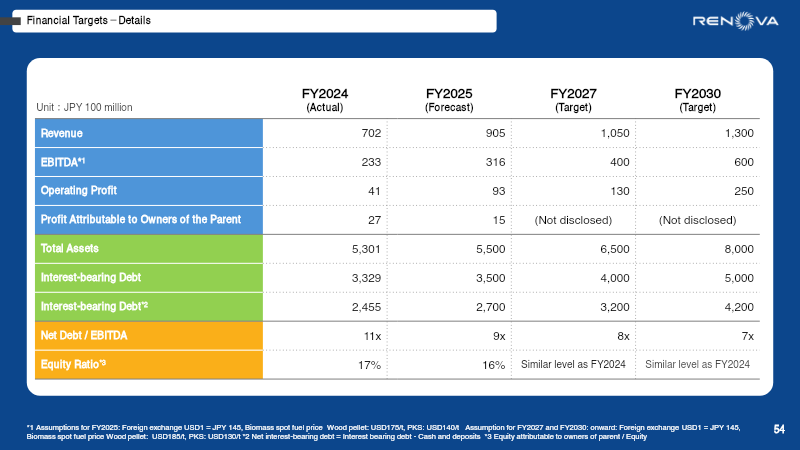Click the footnote text about exchange assumptions
800x450 pixels.
click(385, 432)
